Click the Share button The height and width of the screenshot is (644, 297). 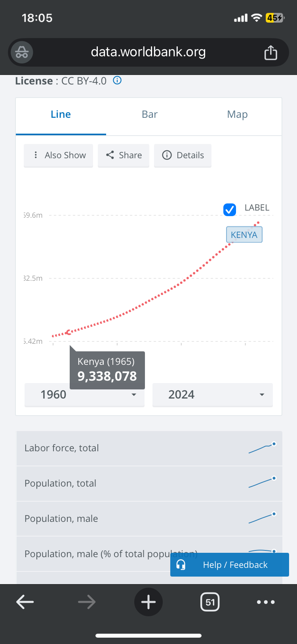coord(124,155)
